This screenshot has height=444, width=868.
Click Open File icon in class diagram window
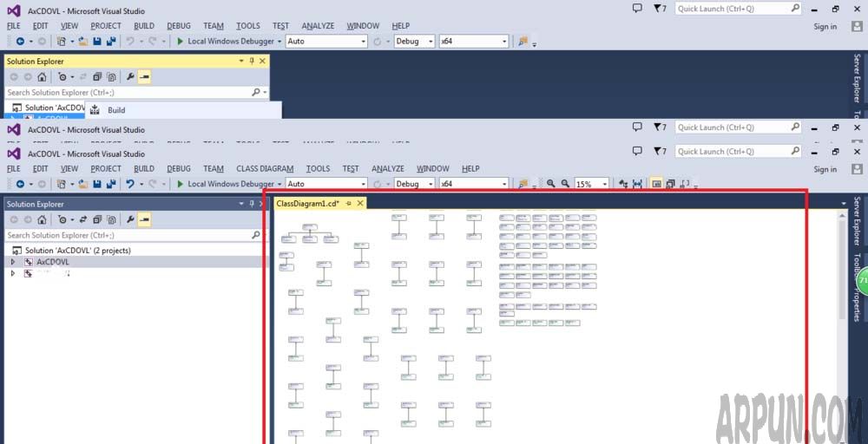83,184
